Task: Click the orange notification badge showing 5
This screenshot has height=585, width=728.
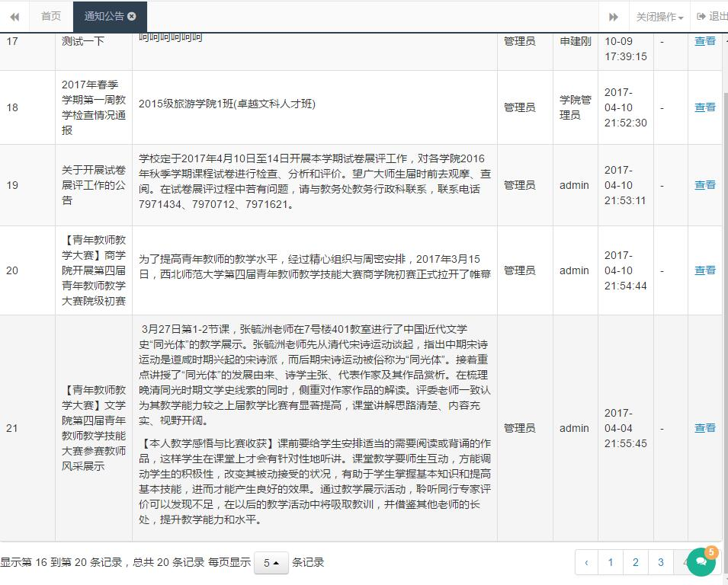Action: (711, 551)
